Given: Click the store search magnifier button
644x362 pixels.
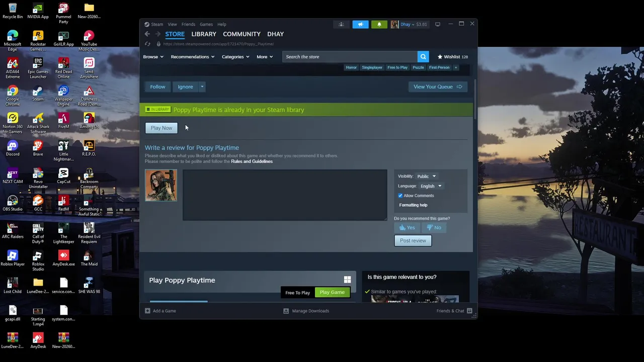Looking at the screenshot, I should tap(423, 57).
